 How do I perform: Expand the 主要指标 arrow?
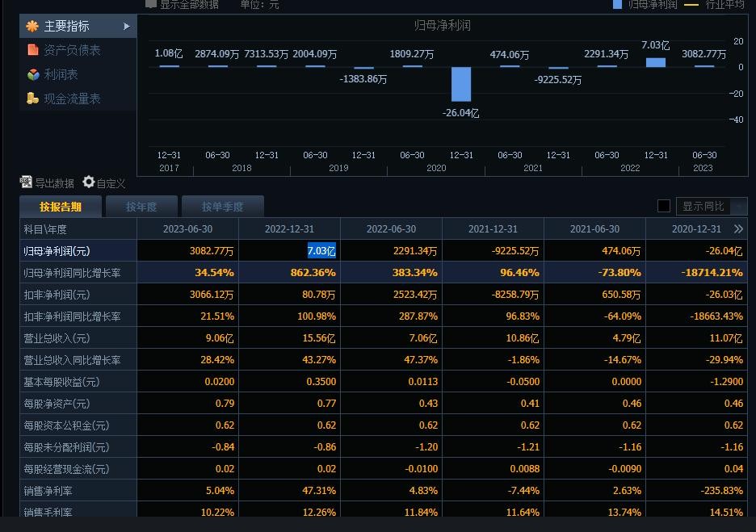[127, 27]
